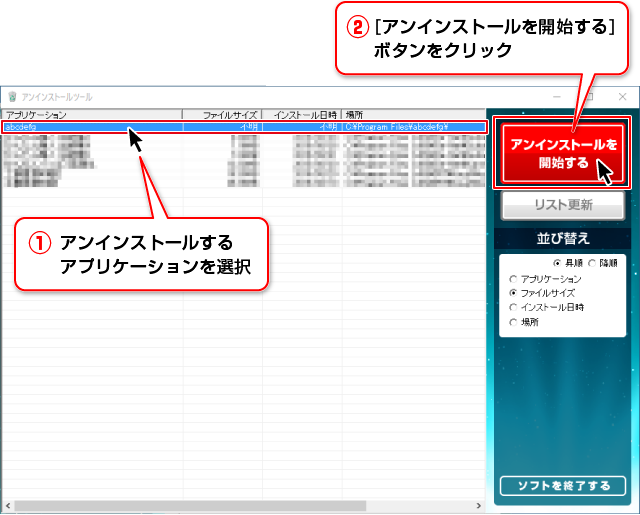Click the horizontal scrollbar right arrow
Image resolution: width=640 pixels, height=515 pixels.
pos(479,506)
